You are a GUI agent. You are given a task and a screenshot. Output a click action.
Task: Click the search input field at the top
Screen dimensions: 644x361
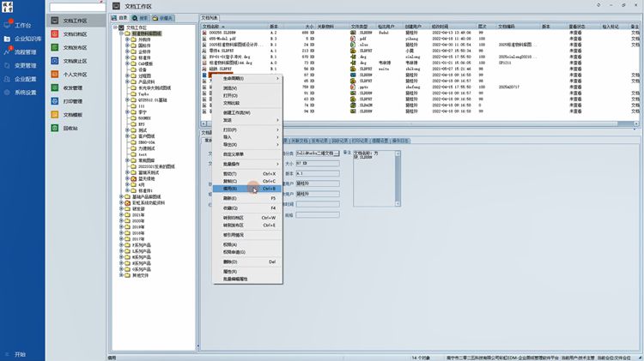pyautogui.click(x=77, y=7)
